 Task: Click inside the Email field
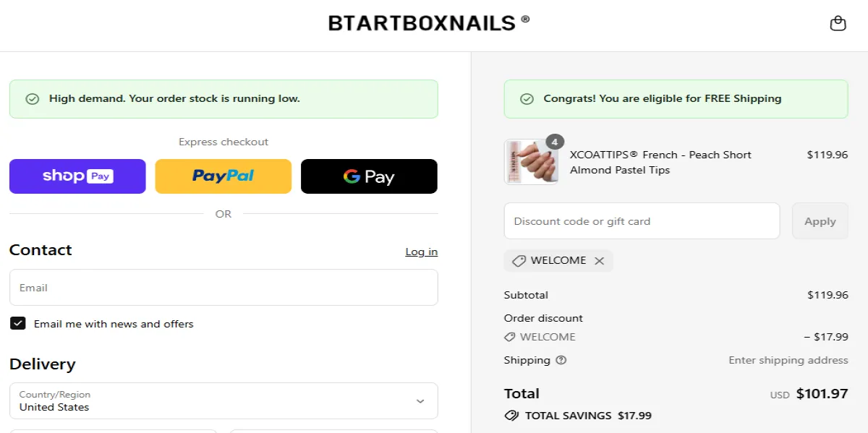(x=223, y=287)
